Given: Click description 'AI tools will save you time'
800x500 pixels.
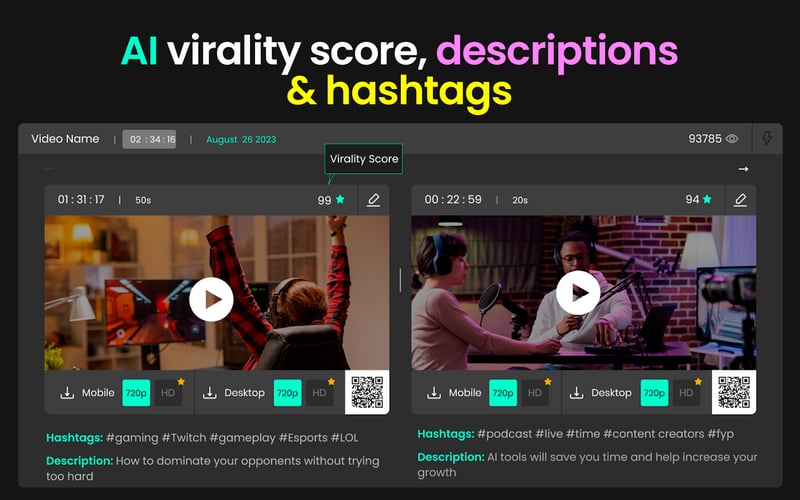Looking at the screenshot, I should 557,457.
